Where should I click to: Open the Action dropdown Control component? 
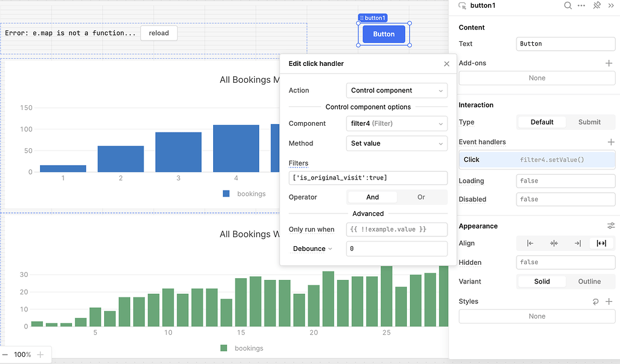pyautogui.click(x=397, y=91)
